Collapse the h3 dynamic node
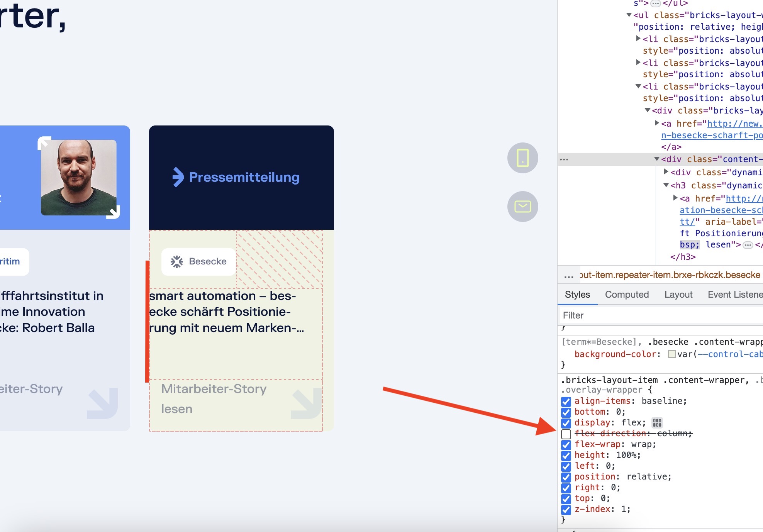Screen dimensions: 763x532 666,185
